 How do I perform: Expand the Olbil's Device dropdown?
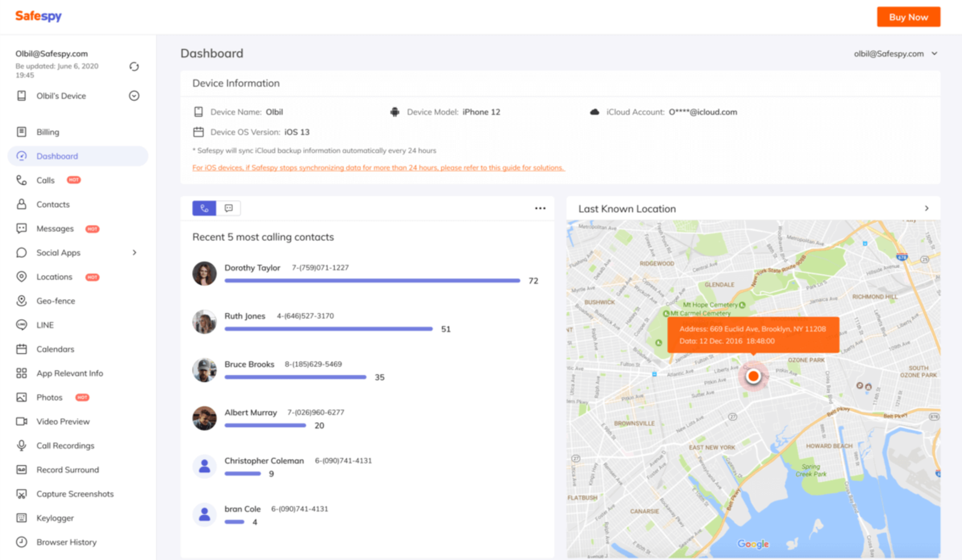(x=134, y=96)
